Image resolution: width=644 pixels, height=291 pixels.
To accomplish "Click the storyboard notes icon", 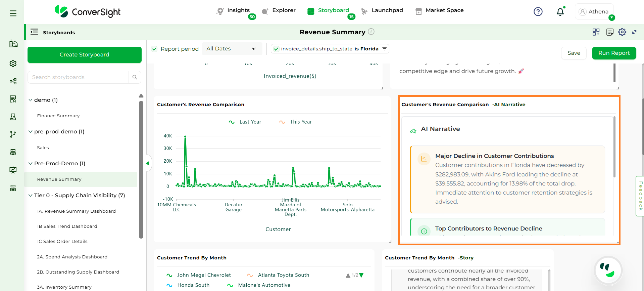I will (x=610, y=32).
